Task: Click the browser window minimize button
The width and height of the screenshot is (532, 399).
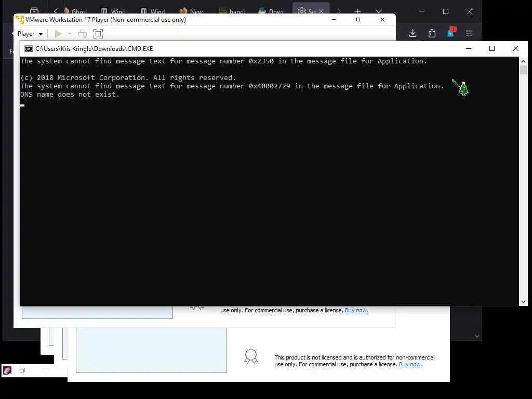Action: [x=422, y=11]
